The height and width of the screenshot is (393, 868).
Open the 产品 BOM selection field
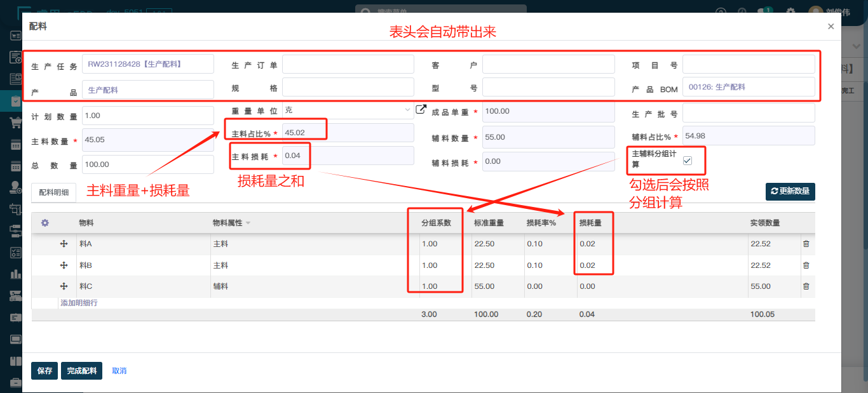[x=748, y=87]
